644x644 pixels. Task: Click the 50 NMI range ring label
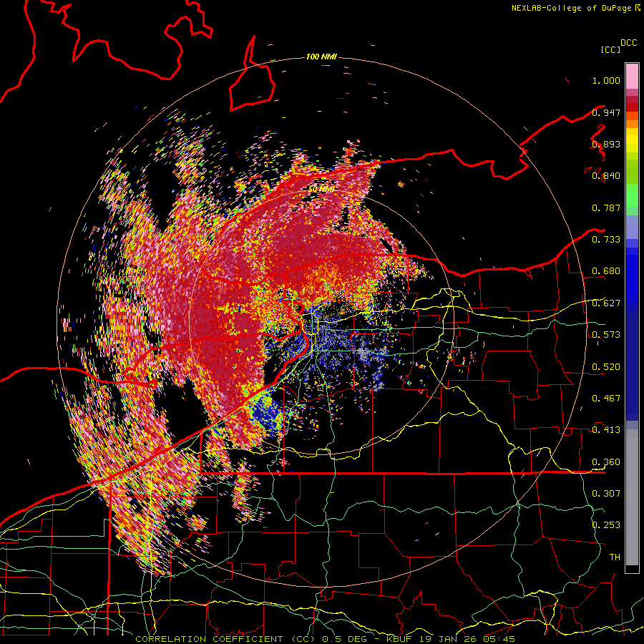pyautogui.click(x=321, y=189)
